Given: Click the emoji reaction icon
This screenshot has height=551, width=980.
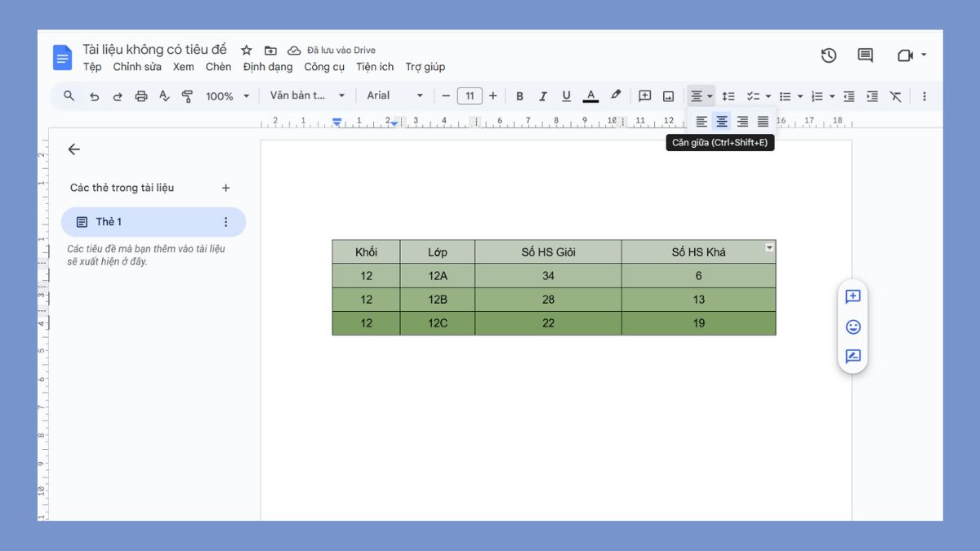Looking at the screenshot, I should 853,327.
